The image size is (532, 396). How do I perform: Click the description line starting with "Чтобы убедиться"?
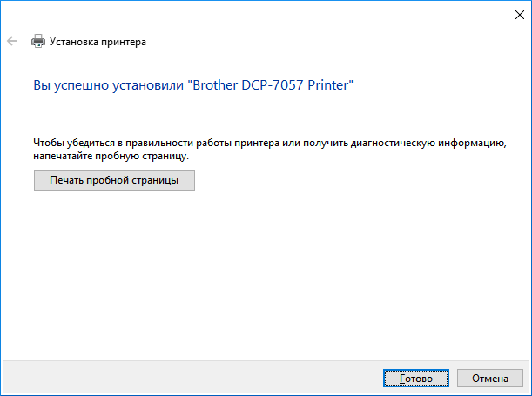[269, 141]
